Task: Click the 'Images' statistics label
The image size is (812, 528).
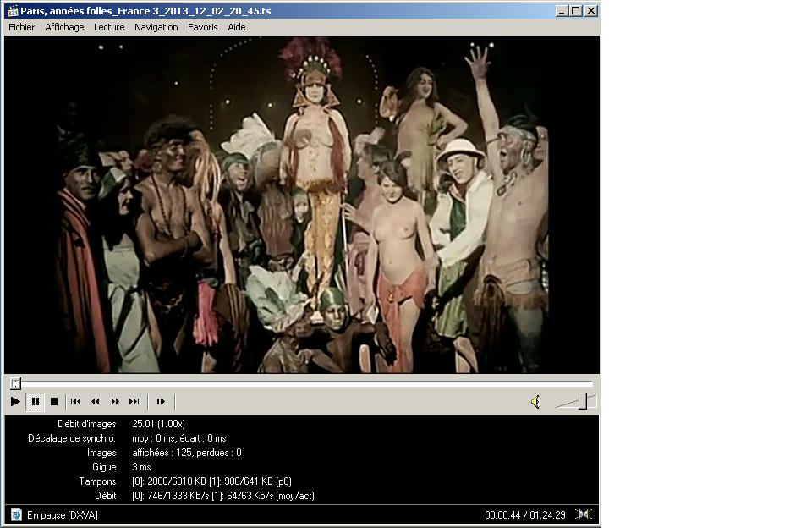Action: (101, 453)
